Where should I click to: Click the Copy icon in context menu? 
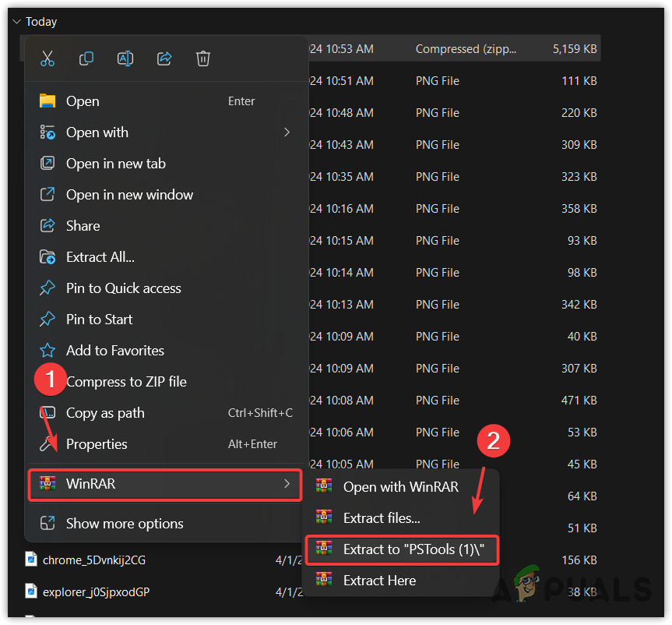pos(86,58)
